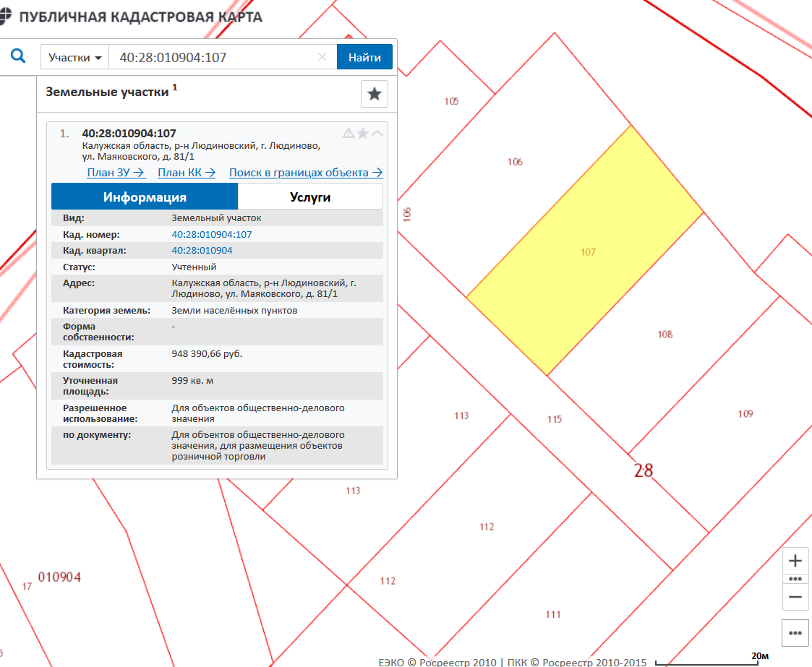Viewport: 812px width, 667px height.
Task: Expand zoom level options between plus and minus
Action: 795,579
